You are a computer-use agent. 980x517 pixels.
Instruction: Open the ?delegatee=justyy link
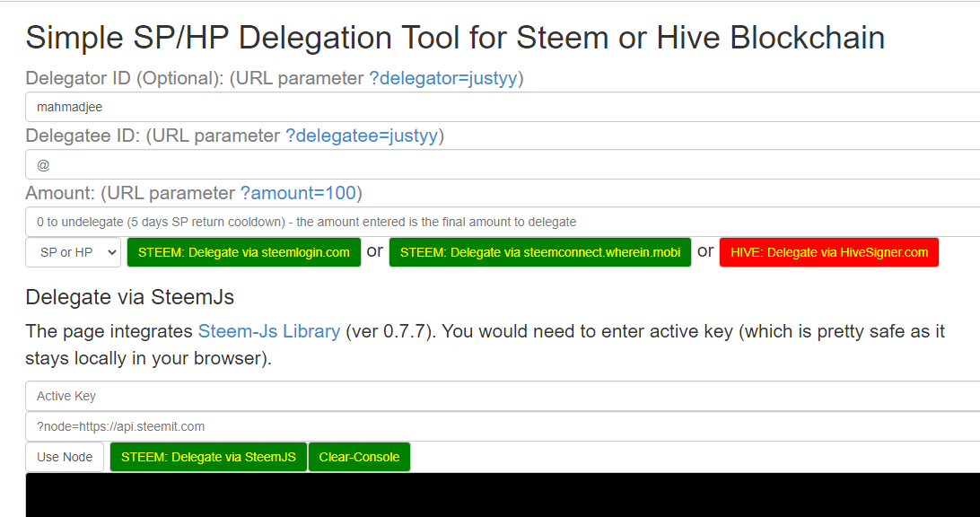(362, 136)
